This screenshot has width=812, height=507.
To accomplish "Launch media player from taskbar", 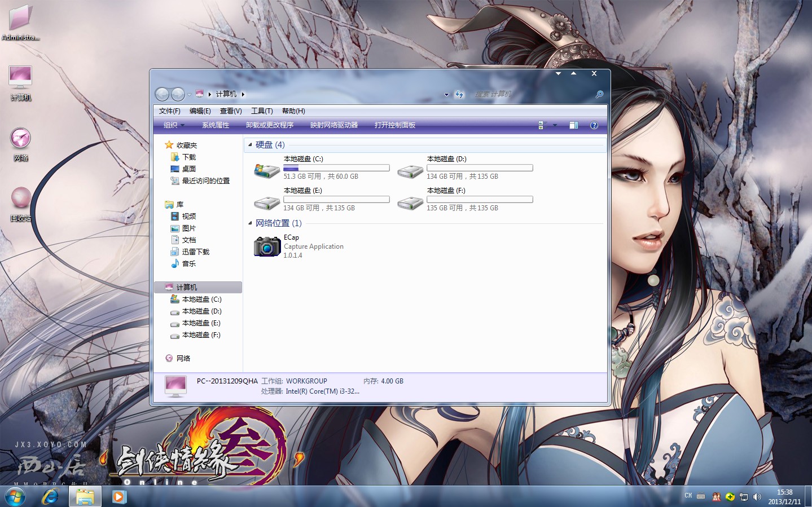I will (119, 497).
